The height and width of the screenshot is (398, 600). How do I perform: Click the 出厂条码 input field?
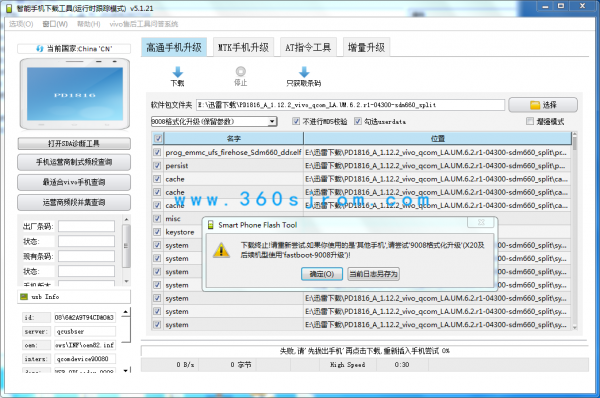point(86,227)
